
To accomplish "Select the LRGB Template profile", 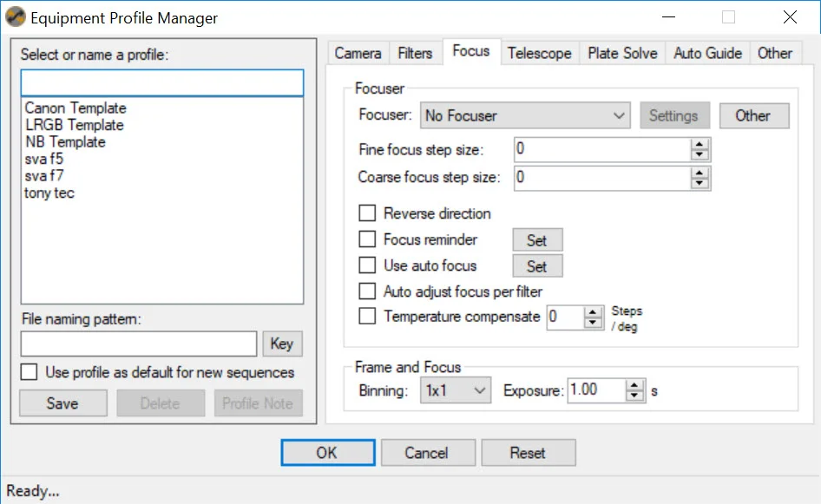I will 75,125.
